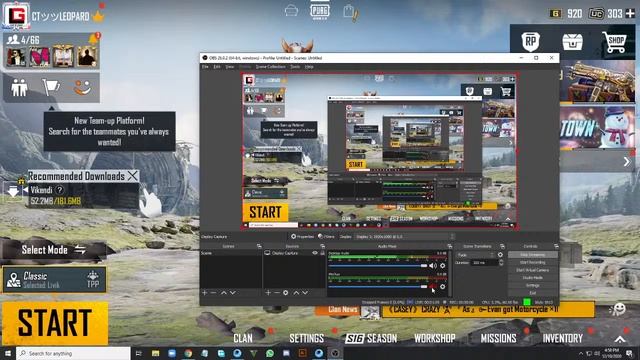Click the Vikendi download arrow icon
The width and height of the screenshot is (640, 360).
pos(13,191)
